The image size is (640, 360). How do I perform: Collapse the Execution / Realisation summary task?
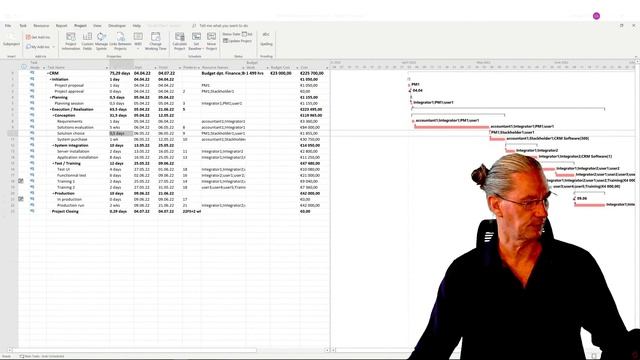pyautogui.click(x=51, y=109)
